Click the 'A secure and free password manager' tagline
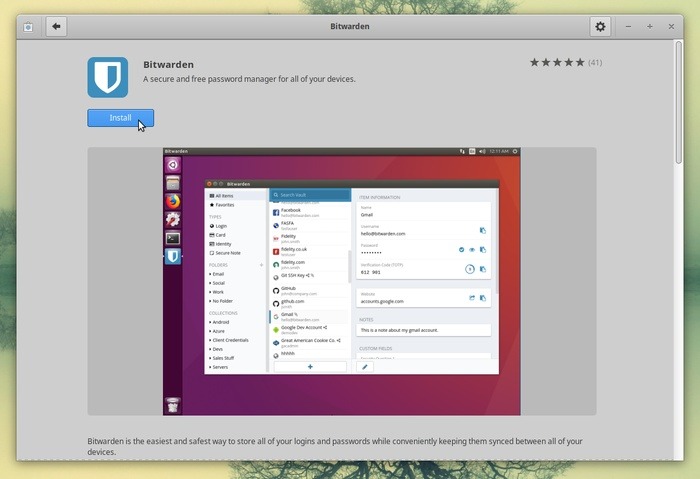 tap(249, 79)
